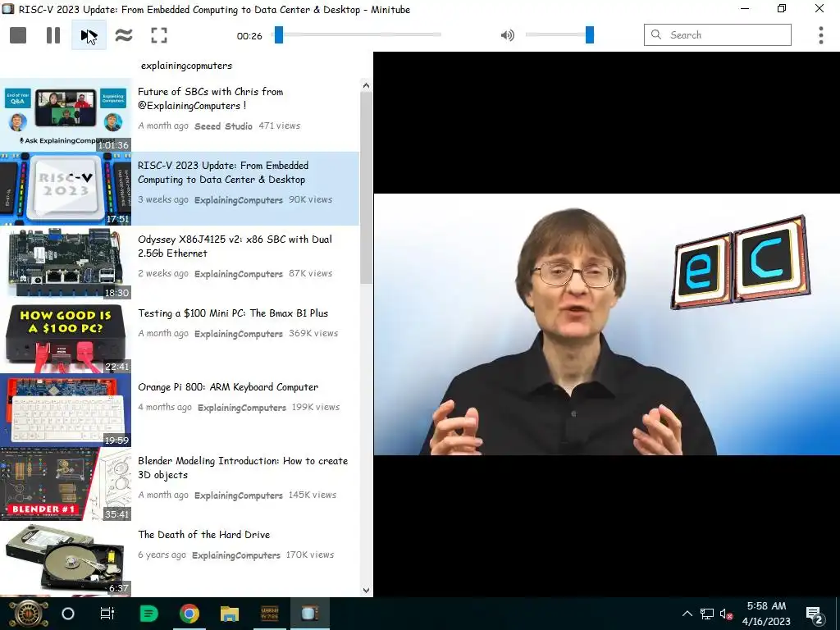Play 'The Death of the Hard Drive'
Image resolution: width=840 pixels, height=630 pixels.
tap(203, 535)
